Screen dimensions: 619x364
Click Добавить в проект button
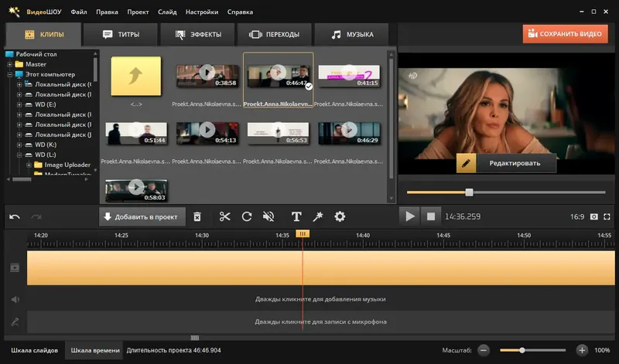tap(142, 217)
